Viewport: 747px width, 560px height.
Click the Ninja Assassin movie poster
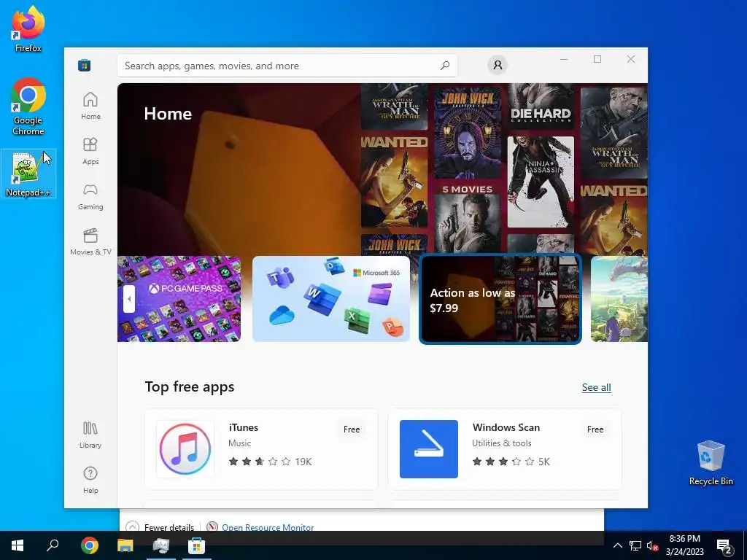coord(541,182)
